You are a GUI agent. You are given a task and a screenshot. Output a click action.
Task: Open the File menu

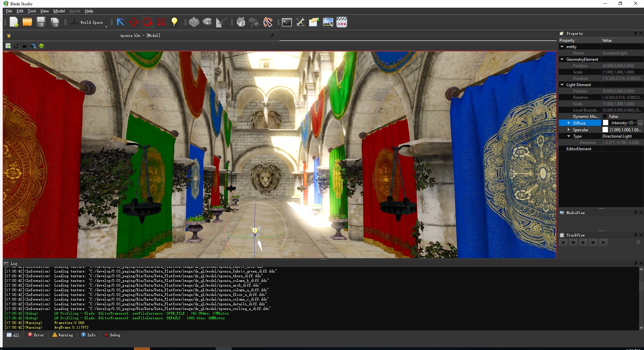pos(9,11)
